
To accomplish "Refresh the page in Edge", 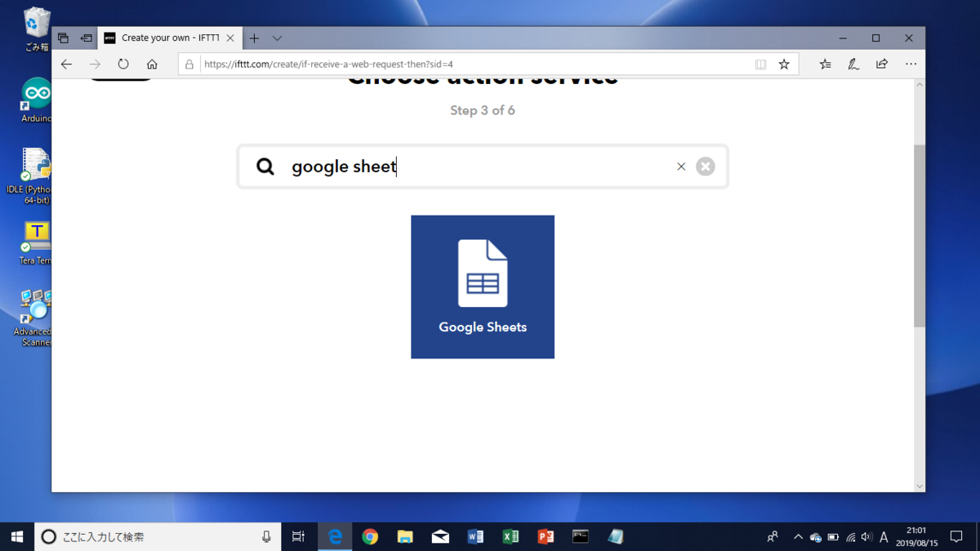I will [123, 64].
